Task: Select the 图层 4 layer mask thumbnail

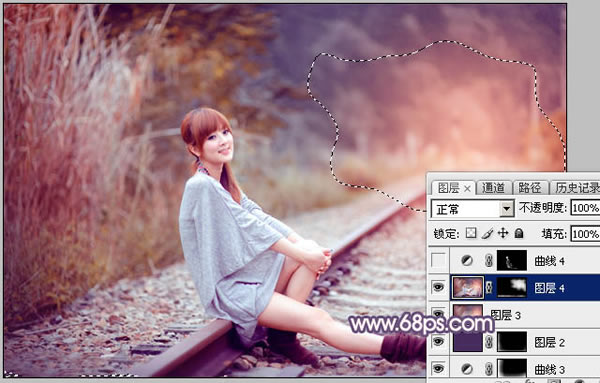Action: tap(512, 288)
